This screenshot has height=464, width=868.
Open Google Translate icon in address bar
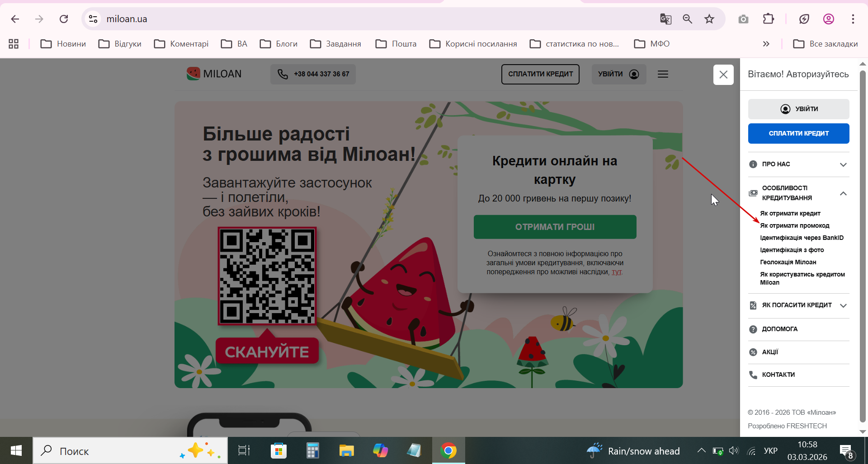tap(665, 19)
